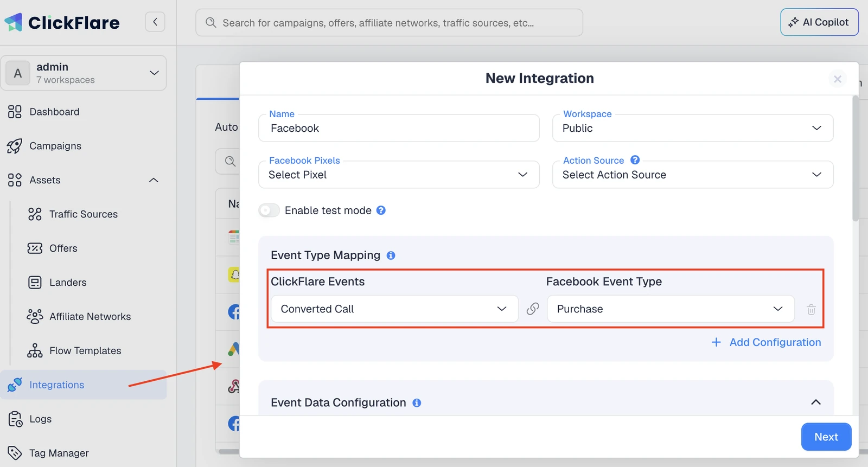The width and height of the screenshot is (868, 467).
Task: Open the ClickFlare Events Converted Call dropdown
Action: click(394, 309)
